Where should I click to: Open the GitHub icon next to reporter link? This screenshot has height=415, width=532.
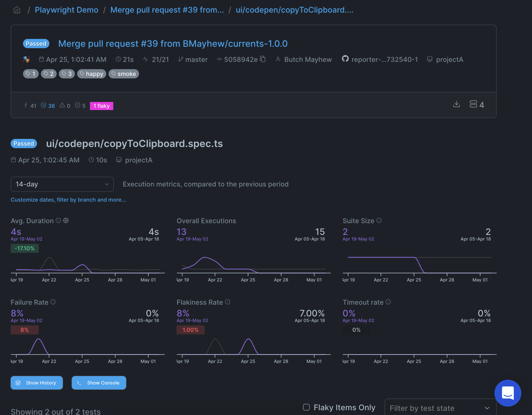(x=346, y=59)
